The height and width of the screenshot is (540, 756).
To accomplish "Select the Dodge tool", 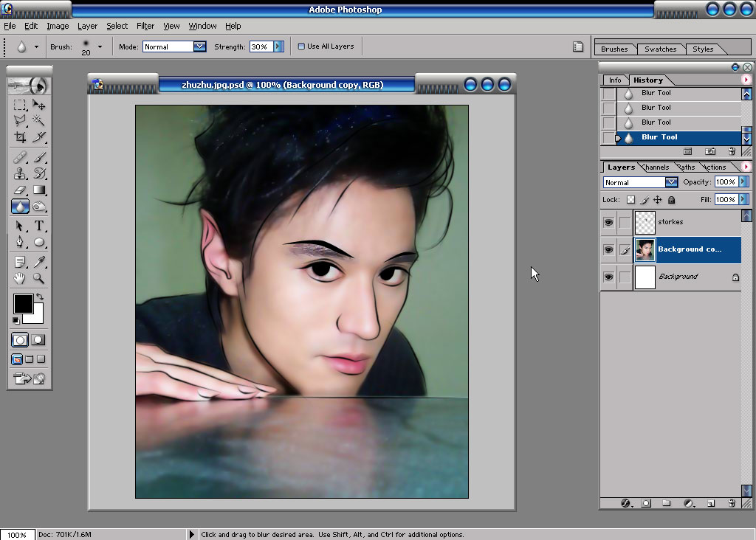I will pos(38,207).
